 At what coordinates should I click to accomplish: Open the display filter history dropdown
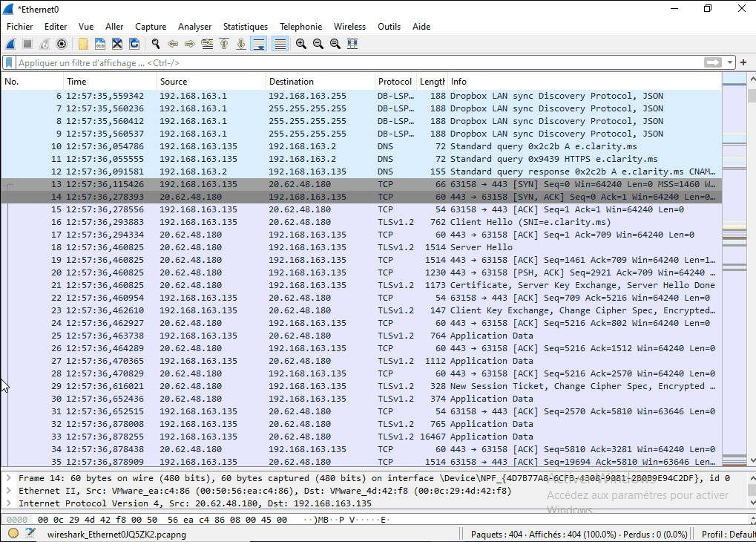pyautogui.click(x=730, y=63)
